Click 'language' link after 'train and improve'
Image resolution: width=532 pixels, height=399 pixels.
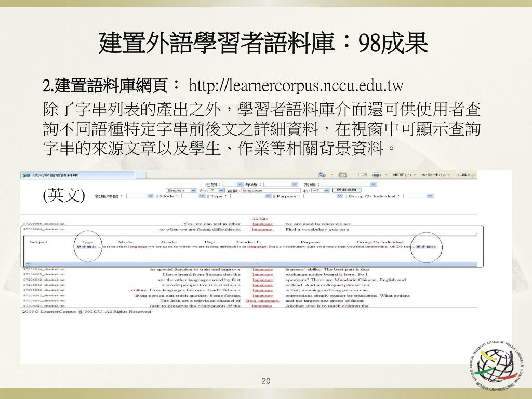(x=262, y=270)
